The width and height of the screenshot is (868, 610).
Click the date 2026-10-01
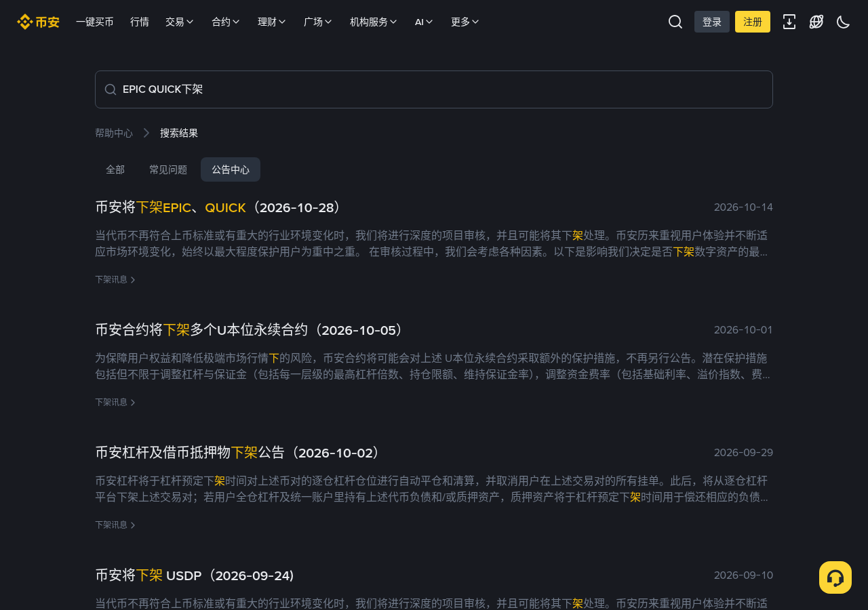743,330
